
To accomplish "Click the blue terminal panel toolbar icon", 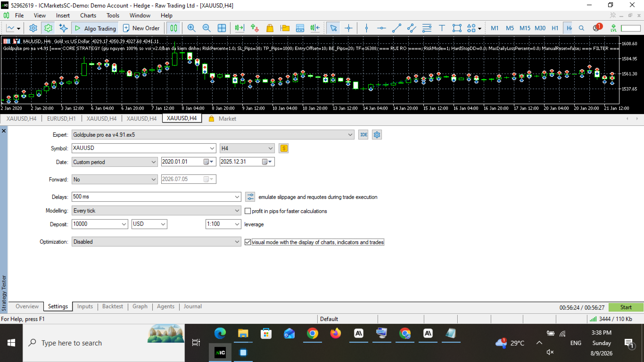I will click(300, 28).
